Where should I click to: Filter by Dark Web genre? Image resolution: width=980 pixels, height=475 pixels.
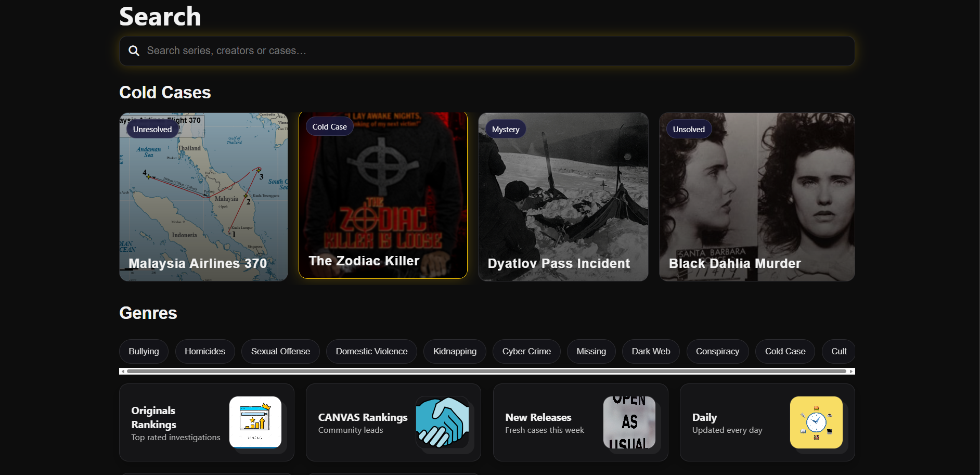pyautogui.click(x=650, y=352)
